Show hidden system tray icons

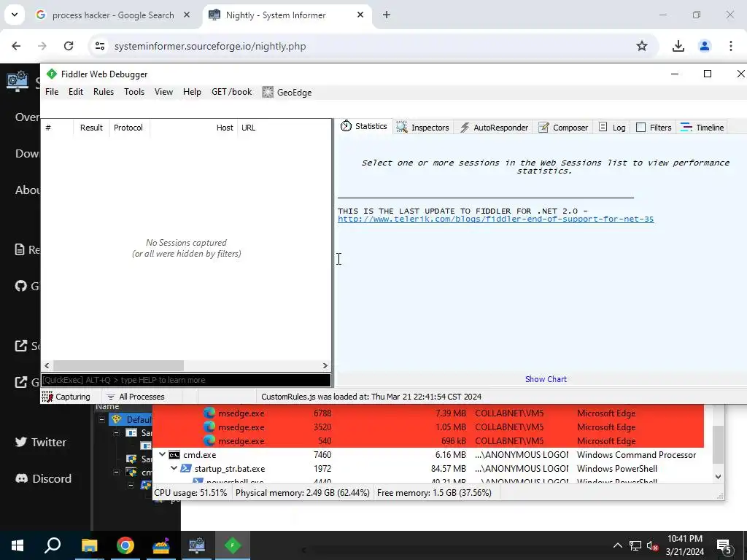point(617,545)
